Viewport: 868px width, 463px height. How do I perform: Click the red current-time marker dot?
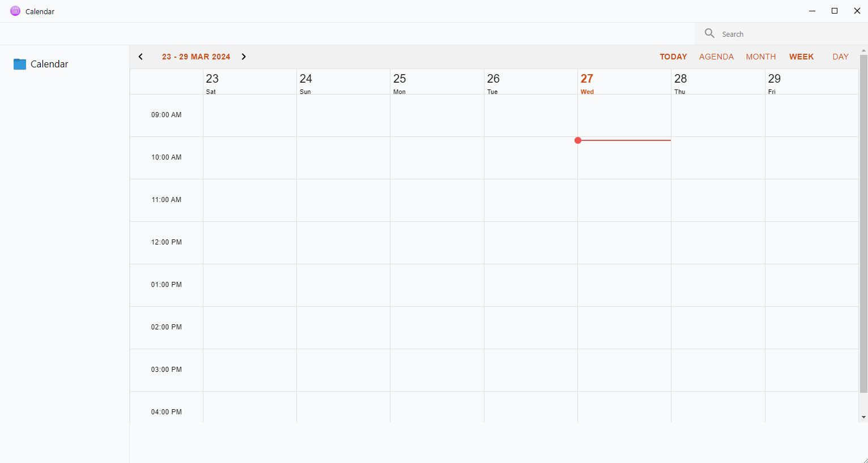578,140
